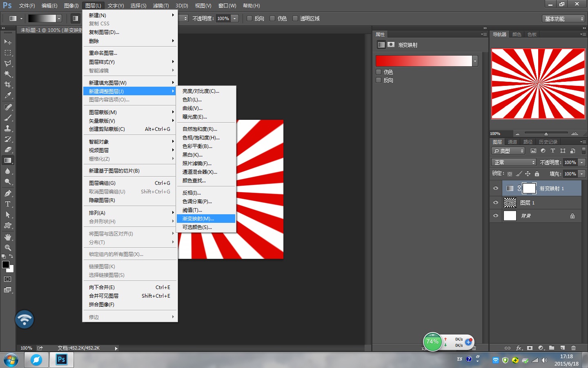This screenshot has height=368, width=588.
Task: Click the foreground color swatch
Action: coord(6,265)
